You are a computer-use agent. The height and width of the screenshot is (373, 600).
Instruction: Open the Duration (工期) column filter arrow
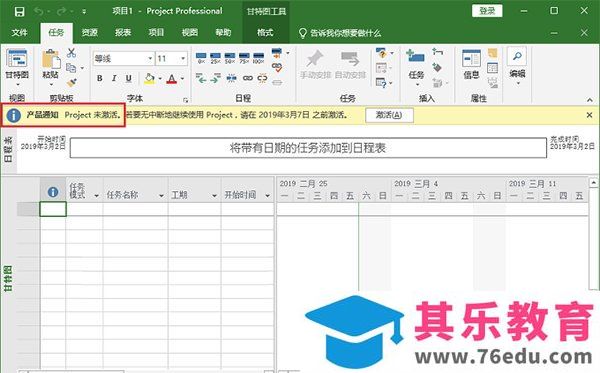click(x=214, y=195)
